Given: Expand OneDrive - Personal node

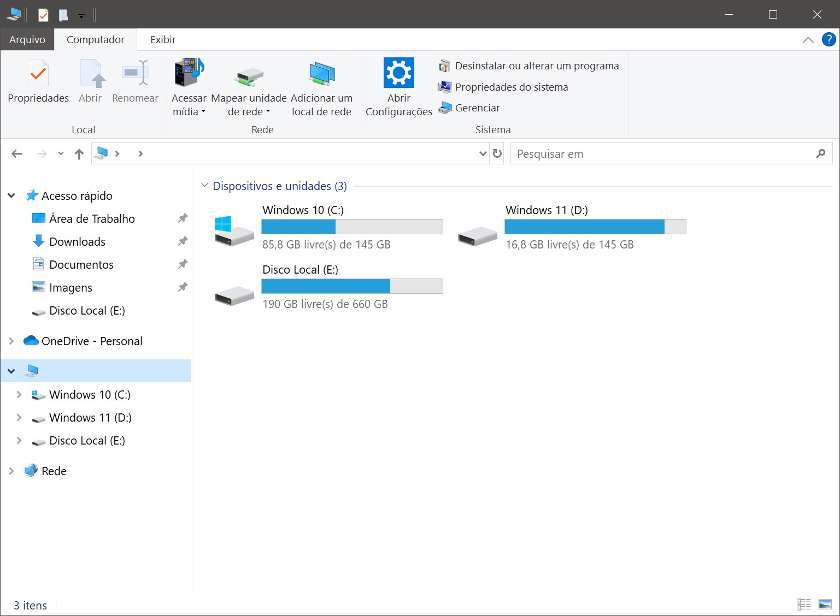Looking at the screenshot, I should (x=11, y=341).
